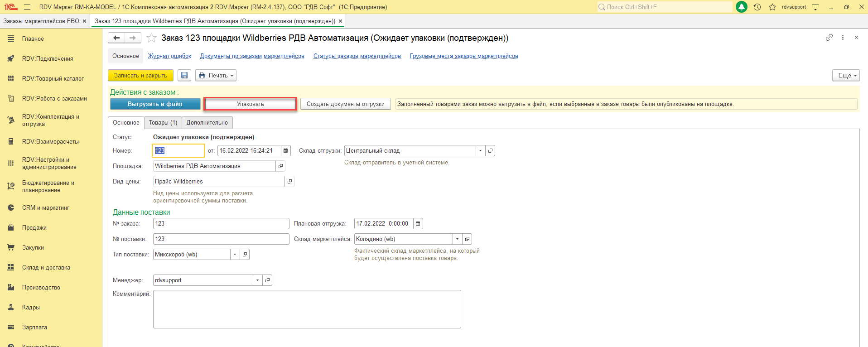Select the Основное form tab

[x=126, y=123]
